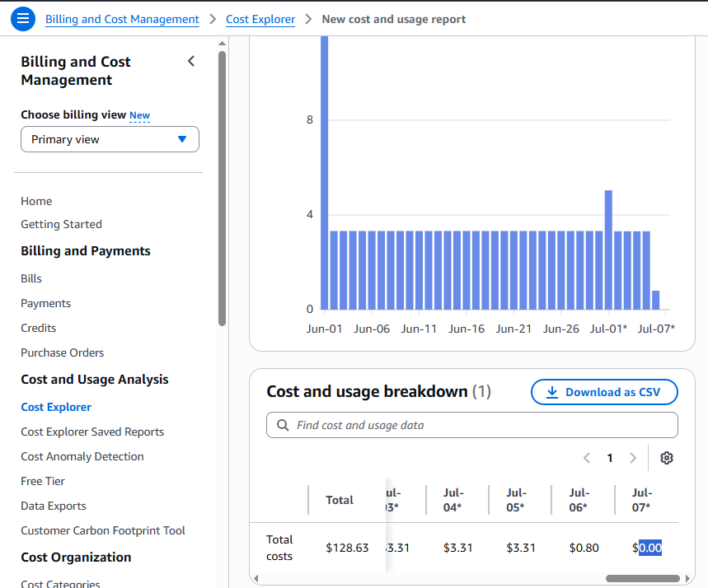708x588 pixels.
Task: Click the table's horizontal scrollbar thumb
Action: click(x=643, y=578)
